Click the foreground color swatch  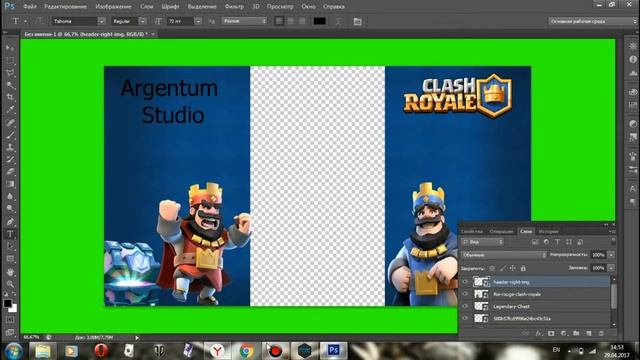coord(7,303)
